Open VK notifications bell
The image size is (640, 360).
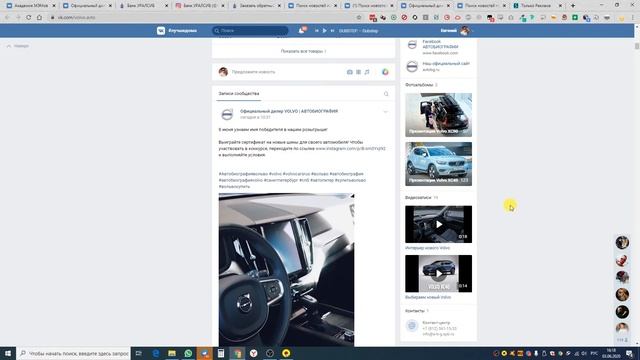[x=301, y=31]
